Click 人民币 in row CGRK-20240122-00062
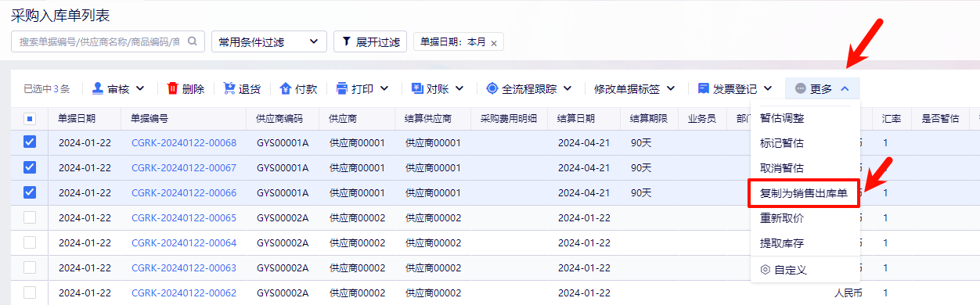The width and height of the screenshot is (980, 305). point(848,293)
